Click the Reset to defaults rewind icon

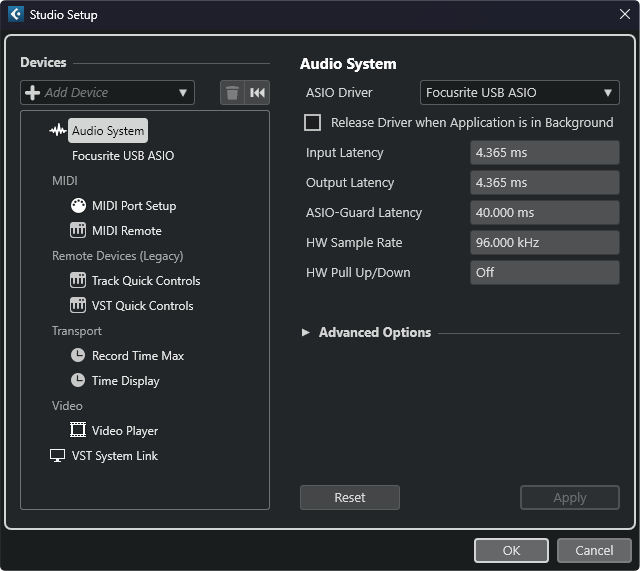click(257, 93)
